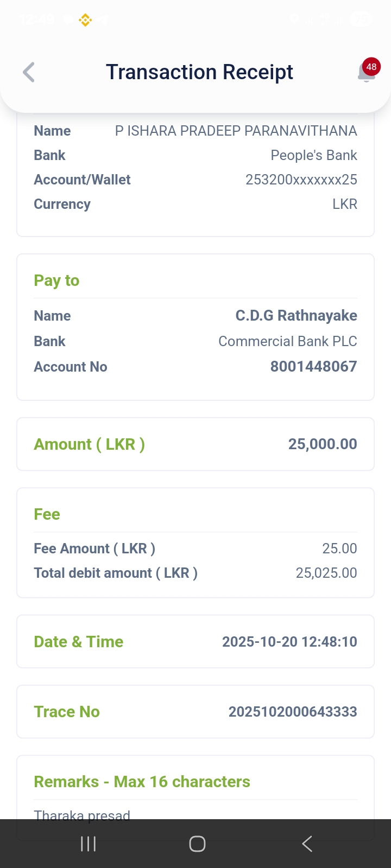Open recent apps from navigation bar
The width and height of the screenshot is (391, 868).
point(88,844)
